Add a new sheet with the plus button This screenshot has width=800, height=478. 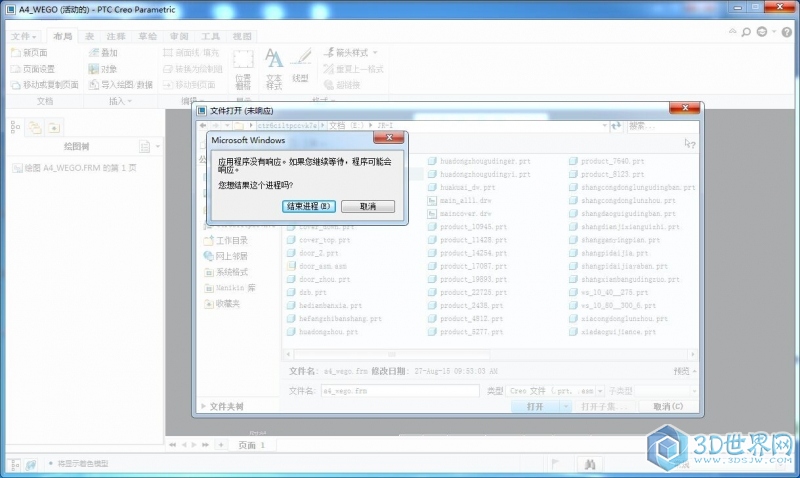point(221,445)
